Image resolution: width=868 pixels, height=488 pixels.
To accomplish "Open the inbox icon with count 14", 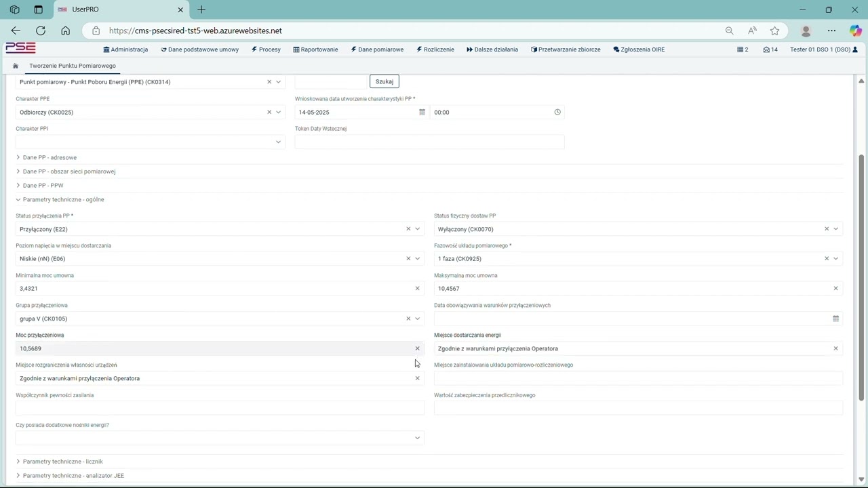I will coord(770,49).
